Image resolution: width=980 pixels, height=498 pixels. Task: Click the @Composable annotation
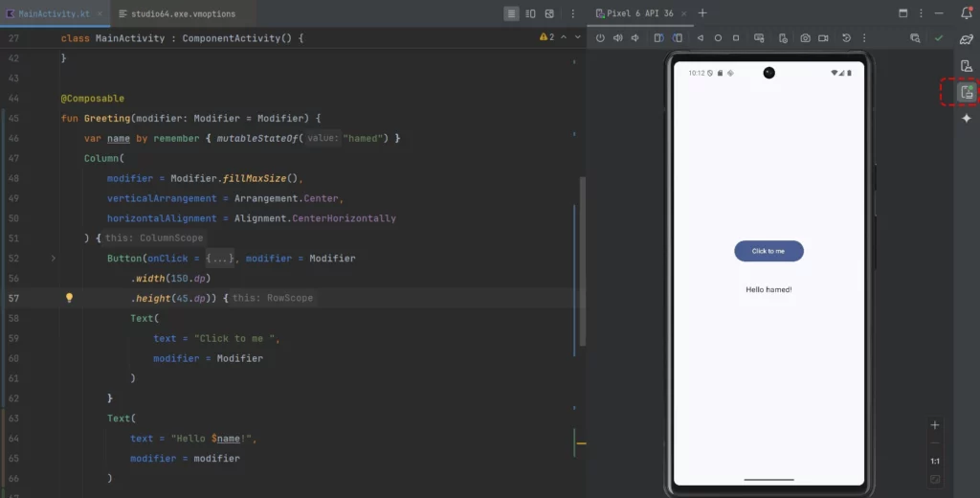click(93, 99)
